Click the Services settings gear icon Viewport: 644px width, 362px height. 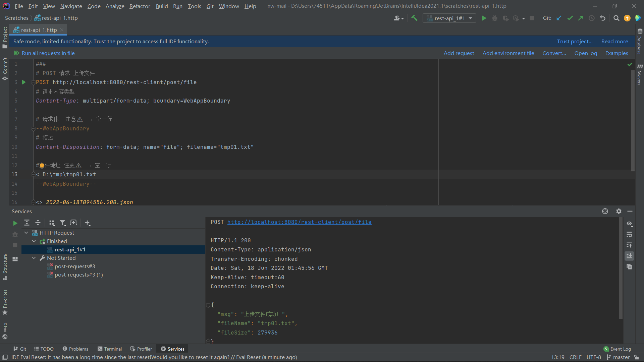[619, 211]
